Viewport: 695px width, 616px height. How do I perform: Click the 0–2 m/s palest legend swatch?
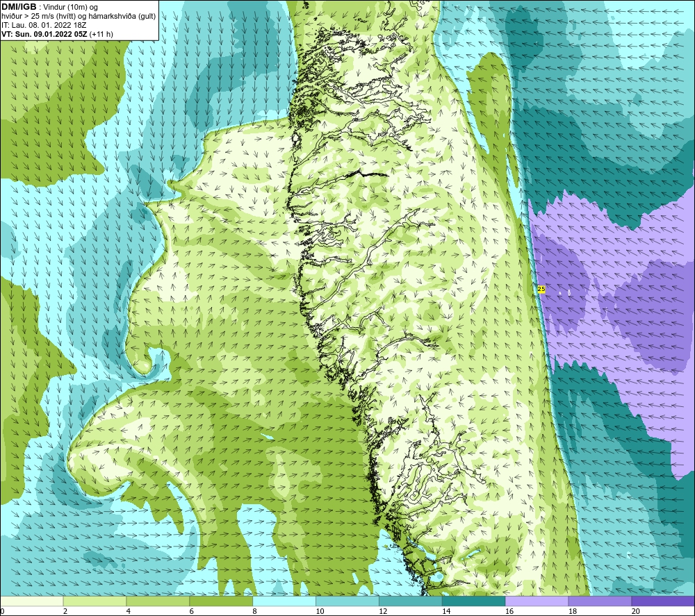32,601
